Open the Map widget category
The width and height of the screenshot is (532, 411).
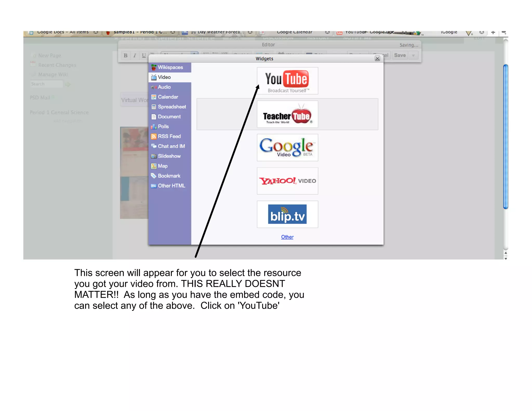170,166
